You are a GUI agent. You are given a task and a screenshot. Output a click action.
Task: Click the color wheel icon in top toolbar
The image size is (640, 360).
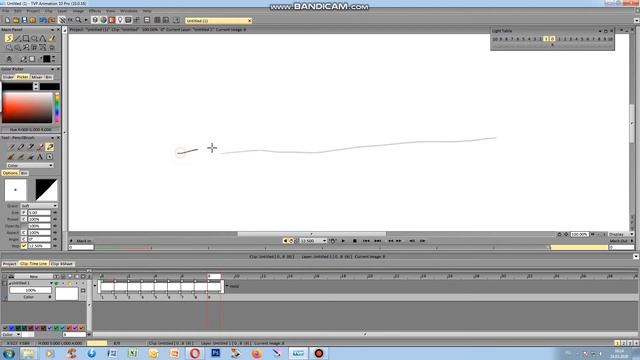tap(103, 20)
